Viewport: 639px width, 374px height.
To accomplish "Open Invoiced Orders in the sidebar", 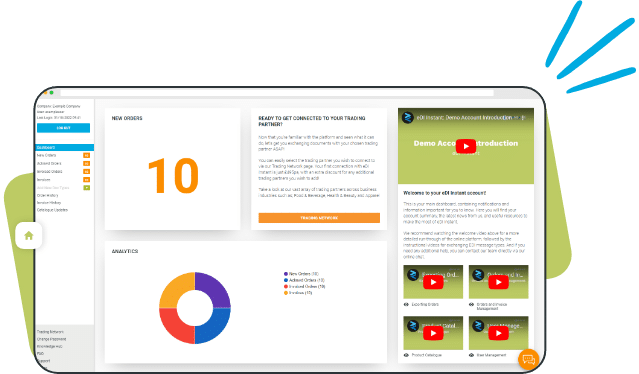I will pyautogui.click(x=49, y=172).
